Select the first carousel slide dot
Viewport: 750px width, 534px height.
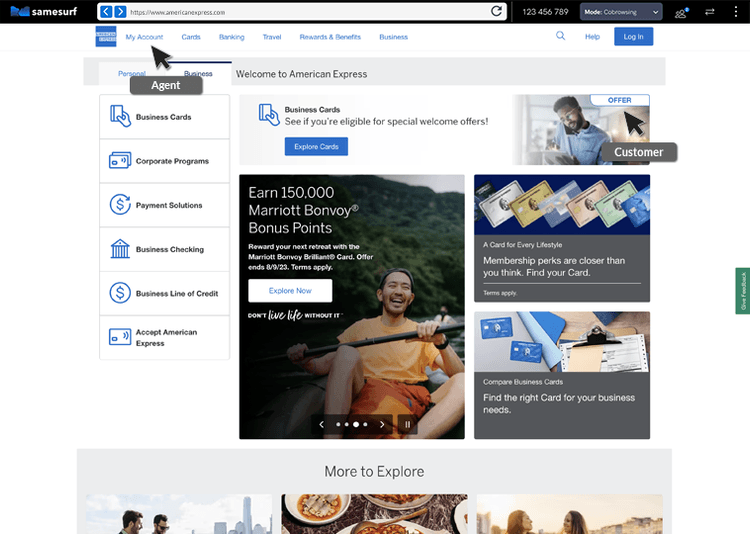coord(338,424)
